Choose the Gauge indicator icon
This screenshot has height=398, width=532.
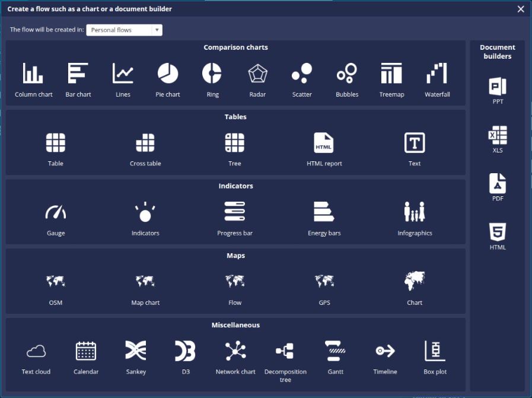click(56, 212)
